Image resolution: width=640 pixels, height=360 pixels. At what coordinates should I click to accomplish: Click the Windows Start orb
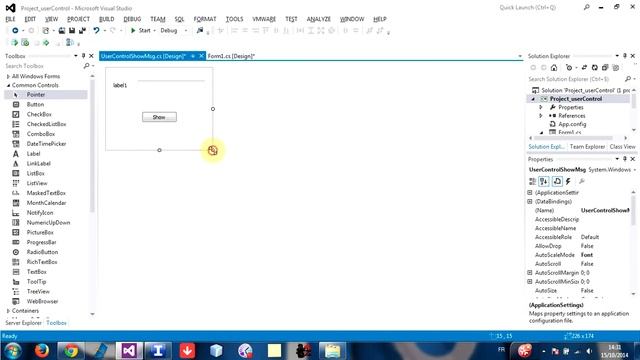point(13,351)
